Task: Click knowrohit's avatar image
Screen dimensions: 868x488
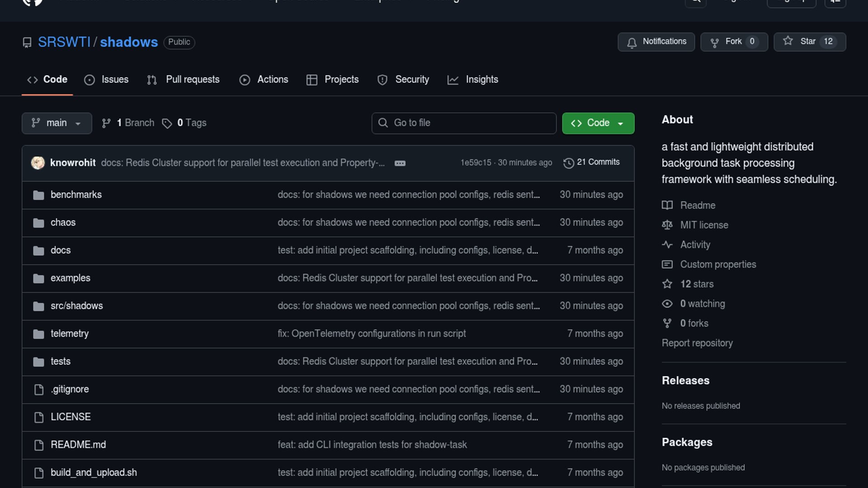Action: click(x=38, y=163)
